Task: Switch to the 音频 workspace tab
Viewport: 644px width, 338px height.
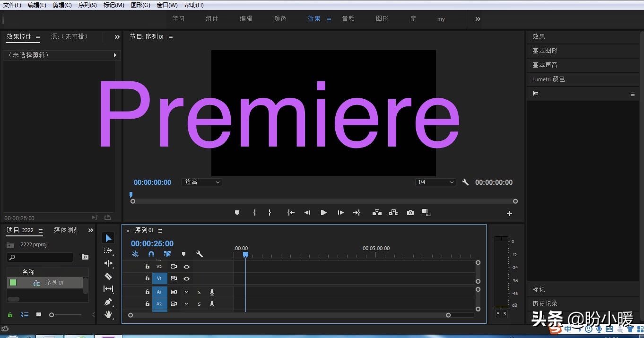Action: click(x=348, y=18)
